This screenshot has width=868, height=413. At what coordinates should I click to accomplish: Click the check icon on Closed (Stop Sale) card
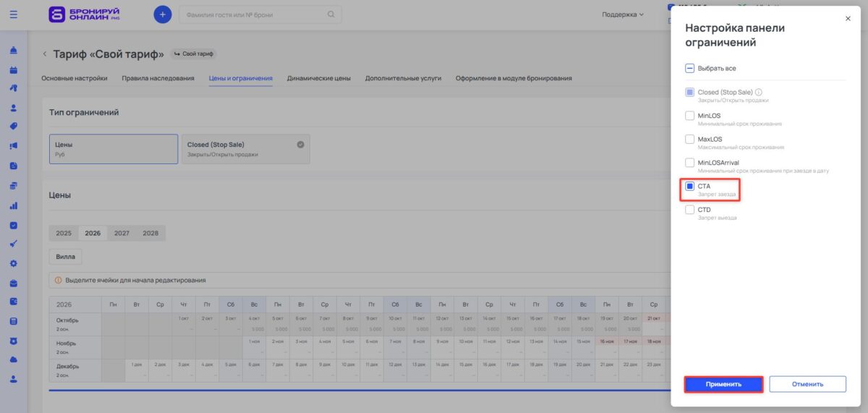click(300, 144)
